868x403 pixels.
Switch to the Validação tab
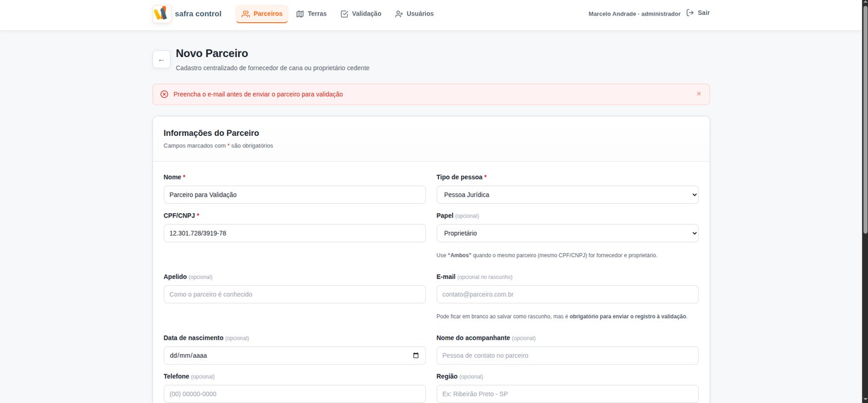(x=361, y=14)
